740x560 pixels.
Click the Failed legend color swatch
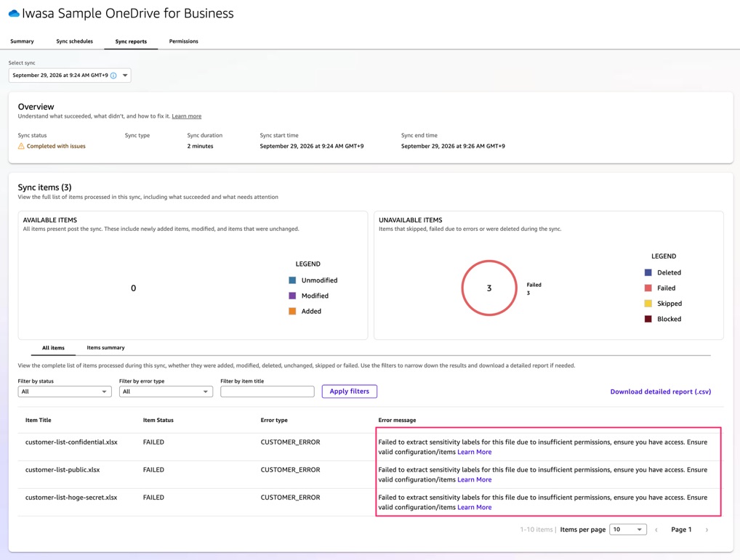tap(648, 288)
